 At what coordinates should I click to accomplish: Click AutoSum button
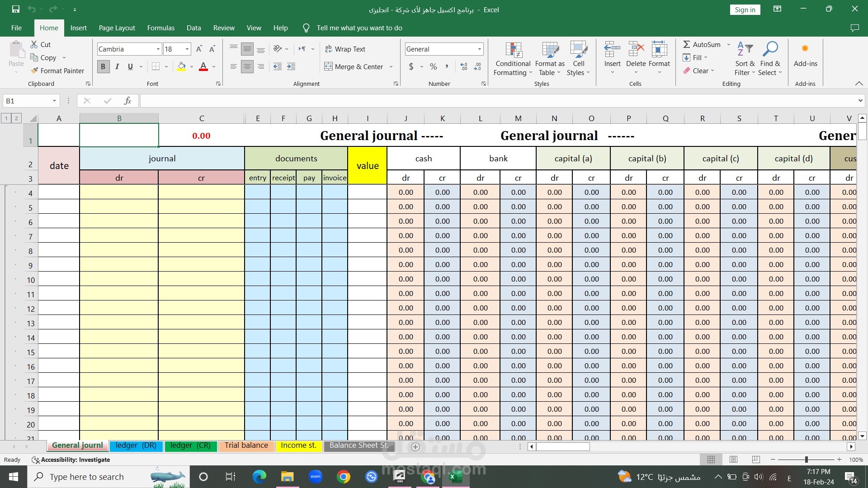tap(702, 44)
